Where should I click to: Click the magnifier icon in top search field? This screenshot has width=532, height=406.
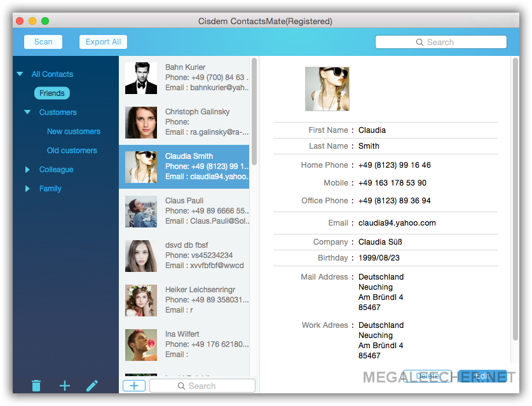(x=419, y=42)
